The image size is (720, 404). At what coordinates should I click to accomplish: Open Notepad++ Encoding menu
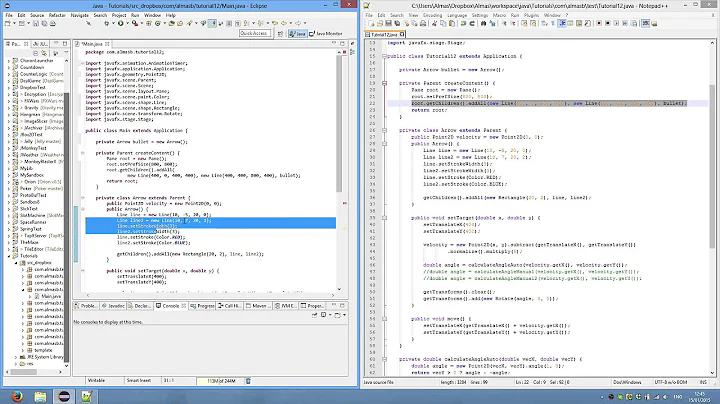tap(432, 15)
